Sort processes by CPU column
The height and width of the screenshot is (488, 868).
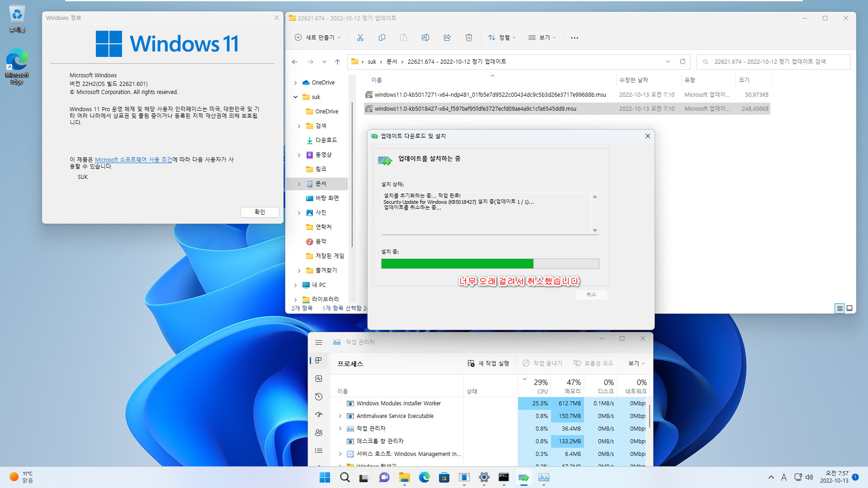point(534,386)
